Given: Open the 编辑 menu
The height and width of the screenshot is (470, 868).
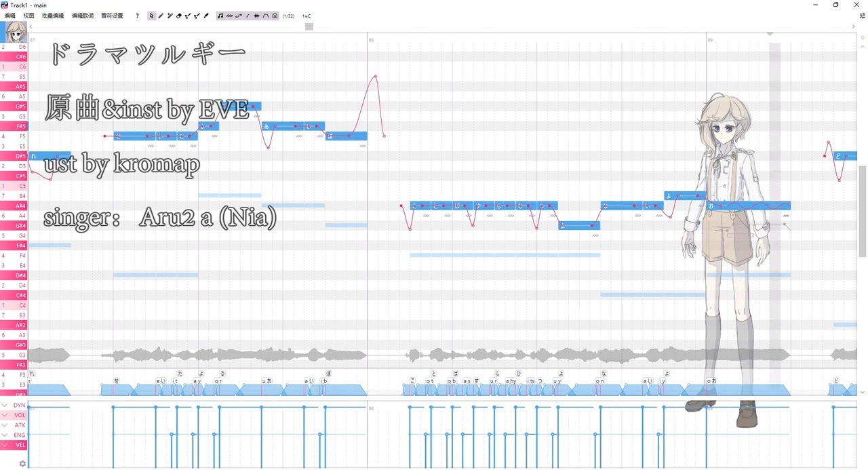Looking at the screenshot, I should (10, 16).
